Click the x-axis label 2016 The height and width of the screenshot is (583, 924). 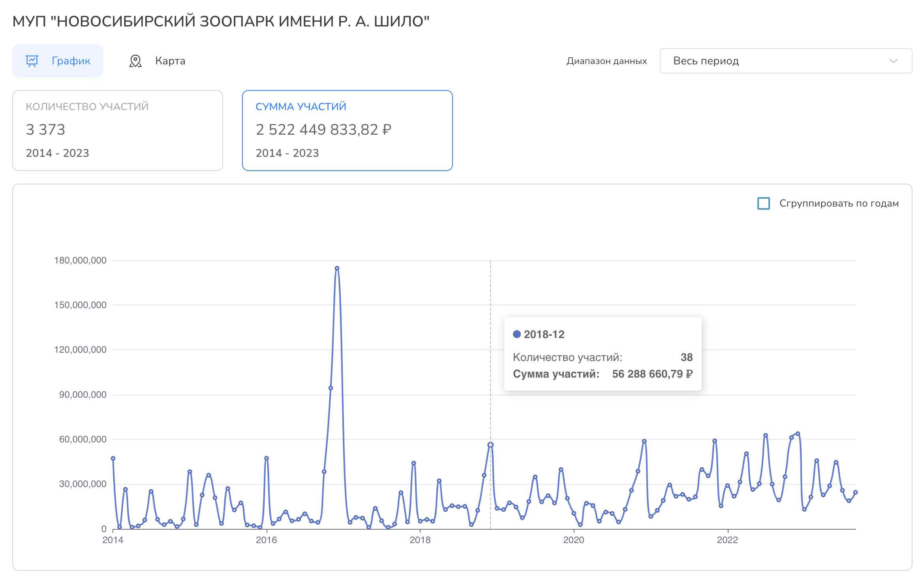click(267, 540)
